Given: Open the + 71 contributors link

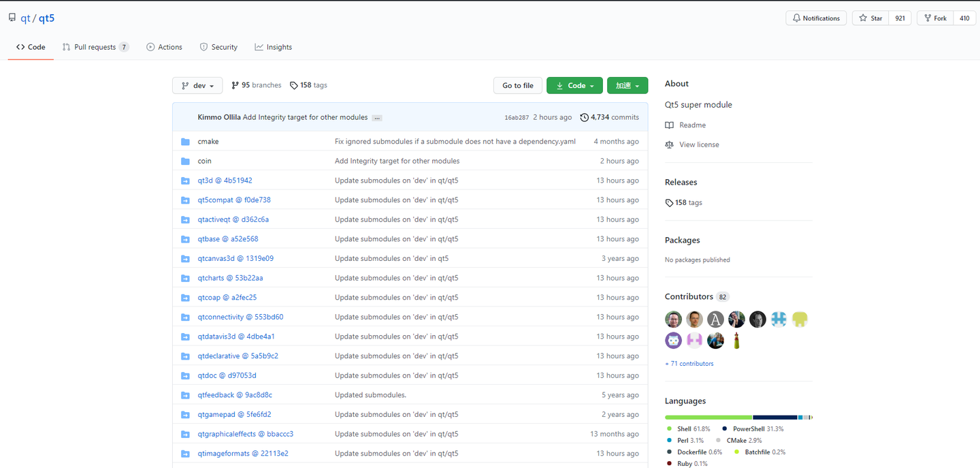Looking at the screenshot, I should point(689,364).
